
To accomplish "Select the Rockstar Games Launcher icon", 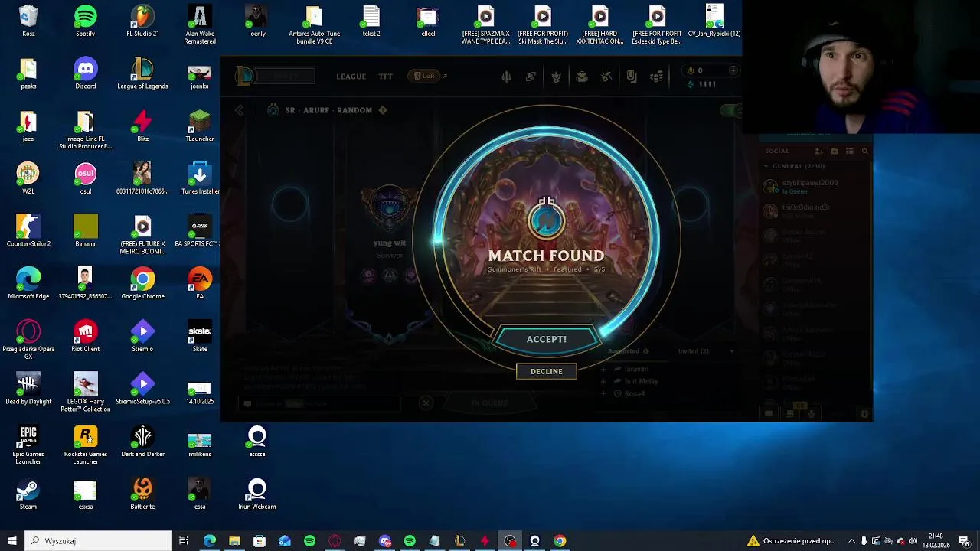I will pyautogui.click(x=85, y=445).
